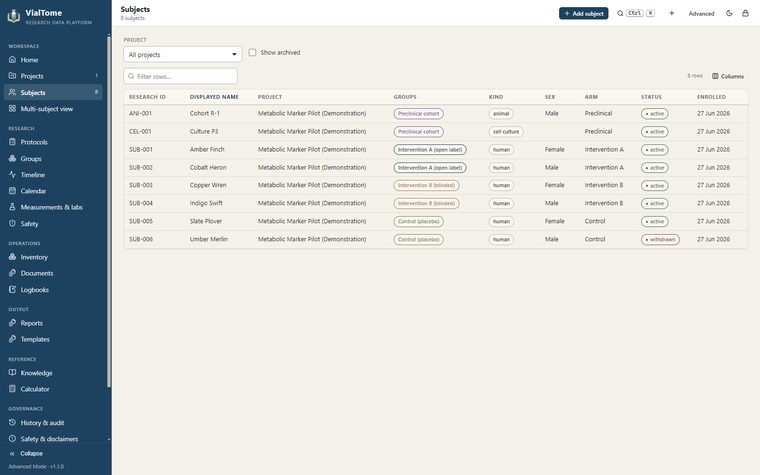Click the Protocols clipboard icon

pos(13,142)
